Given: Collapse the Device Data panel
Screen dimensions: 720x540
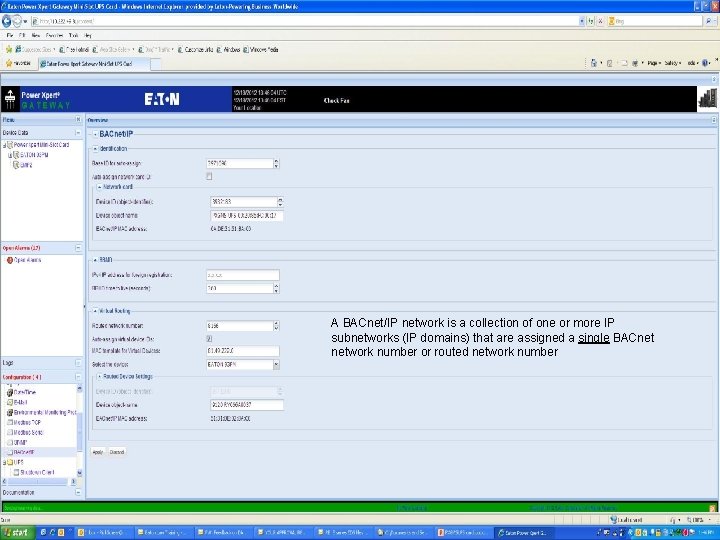Looking at the screenshot, I should 78,133.
